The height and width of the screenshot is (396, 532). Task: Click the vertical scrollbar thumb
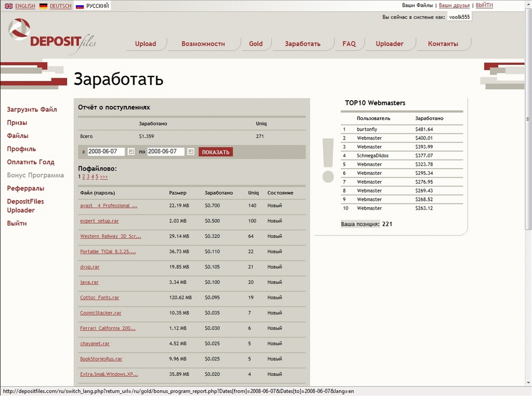coord(528,119)
